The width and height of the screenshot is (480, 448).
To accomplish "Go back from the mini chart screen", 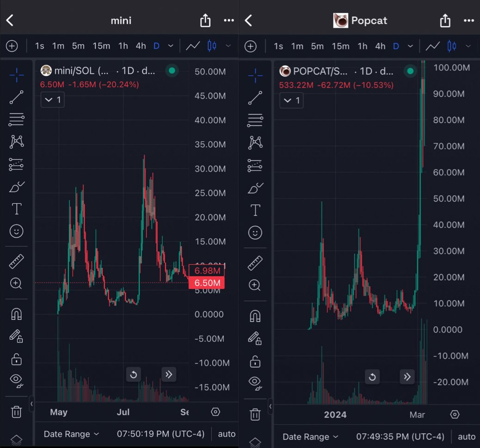I will [10, 20].
